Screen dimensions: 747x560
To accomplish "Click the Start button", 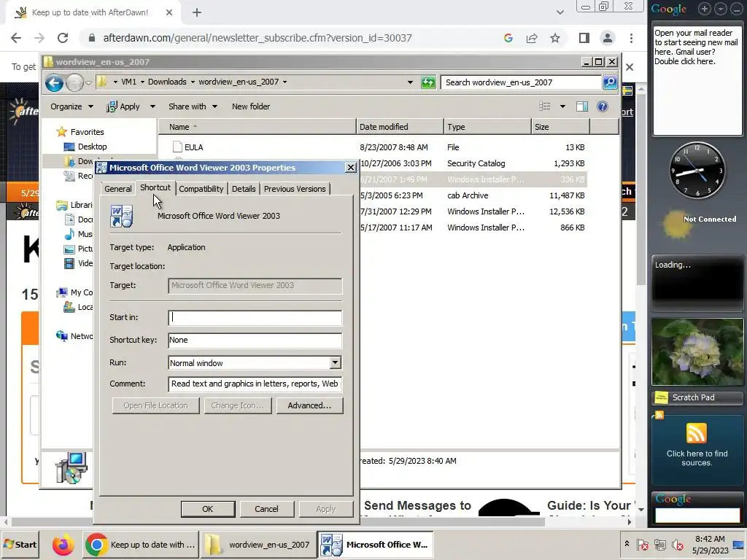I will [20, 545].
